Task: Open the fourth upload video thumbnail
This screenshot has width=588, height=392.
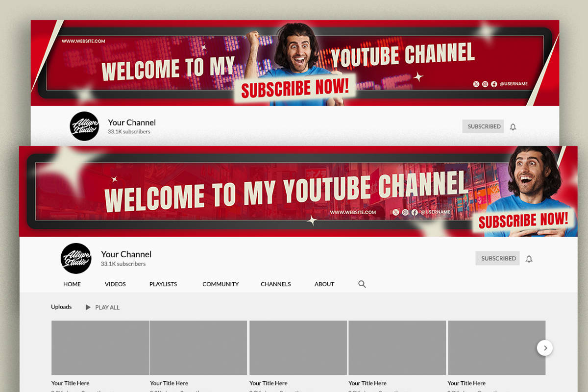Action: (x=397, y=348)
